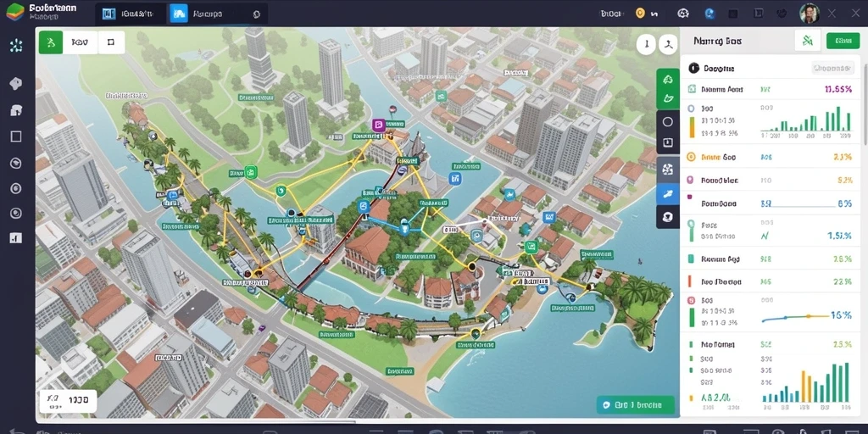The image size is (868, 434).
Task: Click the square outline button in map's top-left toolbar
Action: [x=111, y=42]
